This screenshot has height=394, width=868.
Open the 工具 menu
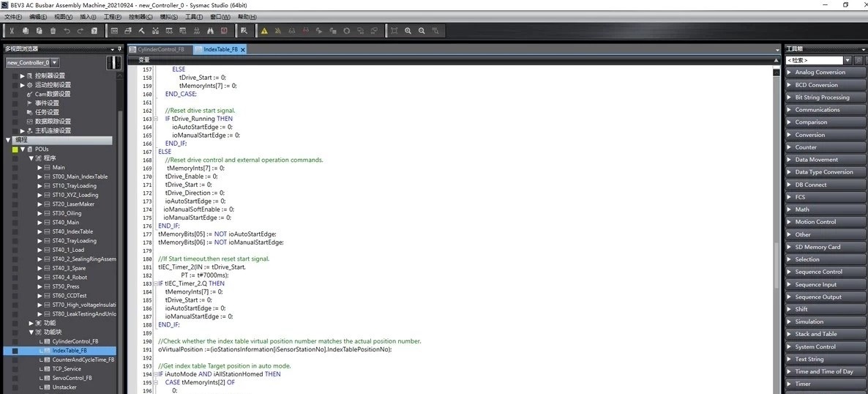coord(194,17)
